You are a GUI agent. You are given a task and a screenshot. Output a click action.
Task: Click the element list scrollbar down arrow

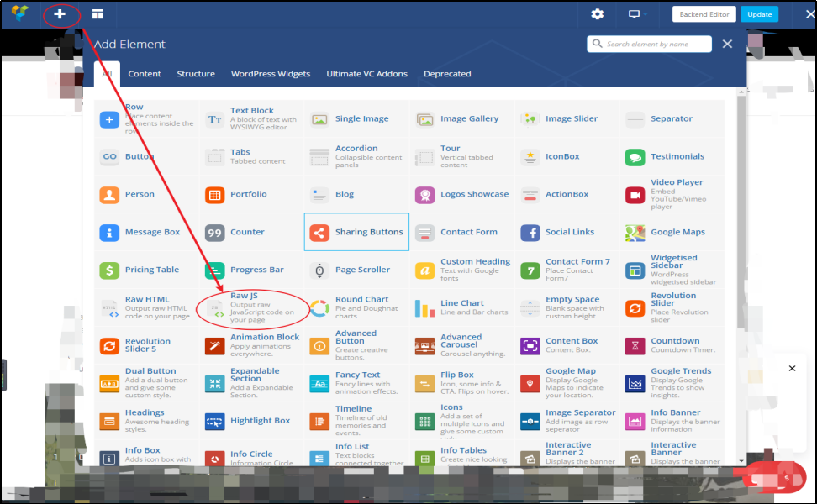click(741, 461)
